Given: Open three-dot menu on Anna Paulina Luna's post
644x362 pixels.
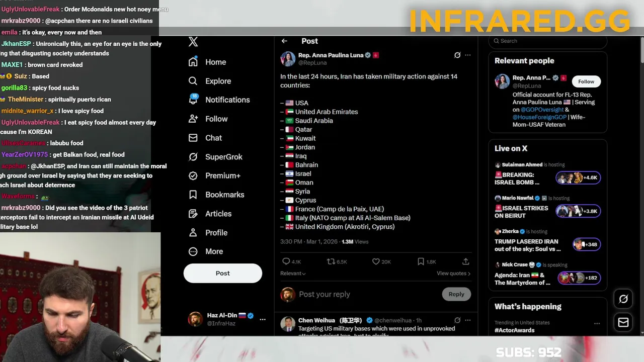Looking at the screenshot, I should coord(468,55).
